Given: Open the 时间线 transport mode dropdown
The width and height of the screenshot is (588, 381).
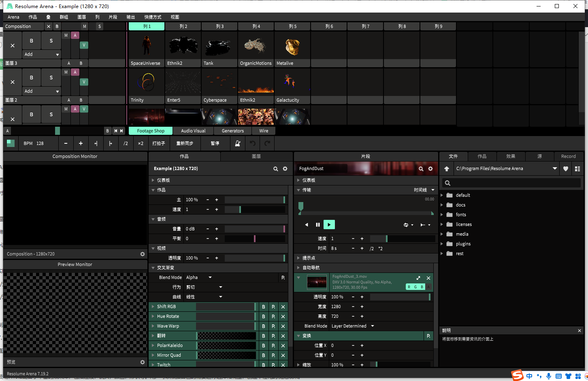Looking at the screenshot, I should (424, 190).
